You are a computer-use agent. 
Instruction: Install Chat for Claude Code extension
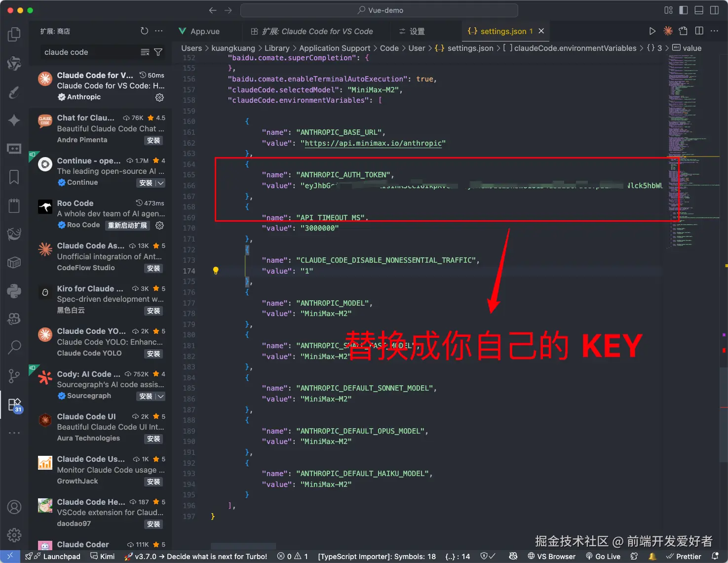coord(153,141)
